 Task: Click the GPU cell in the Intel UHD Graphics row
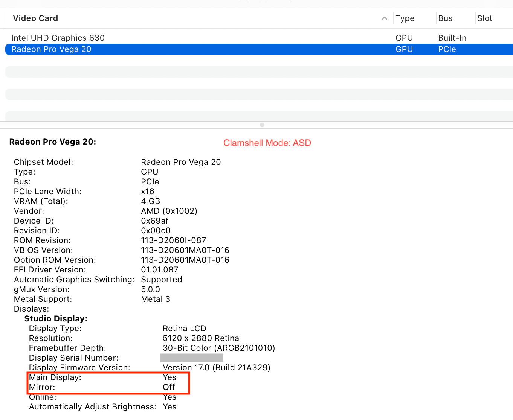tap(404, 38)
